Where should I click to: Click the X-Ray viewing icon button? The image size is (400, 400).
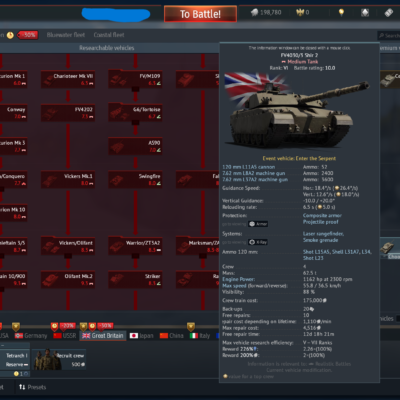[258, 242]
